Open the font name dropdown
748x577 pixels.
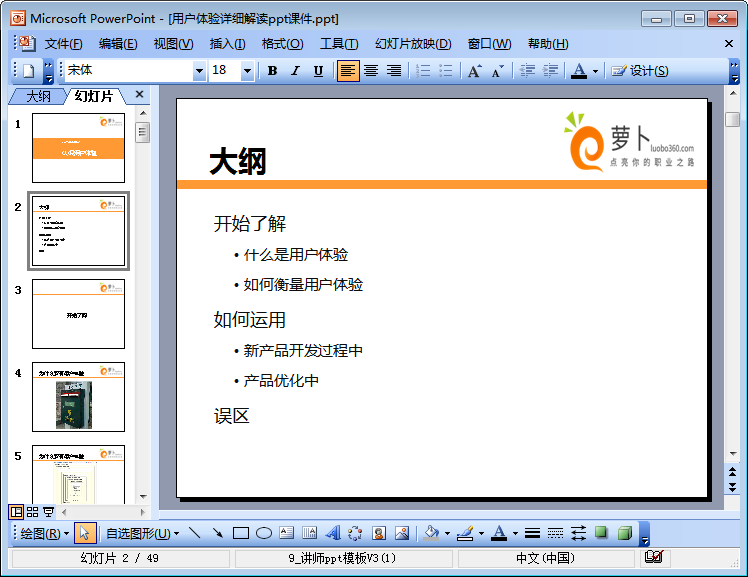click(199, 71)
